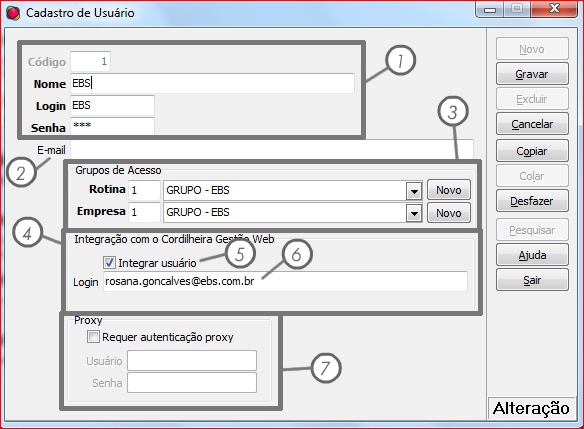Click Novo button beside Empresa group
The height and width of the screenshot is (429, 584).
[x=449, y=213]
